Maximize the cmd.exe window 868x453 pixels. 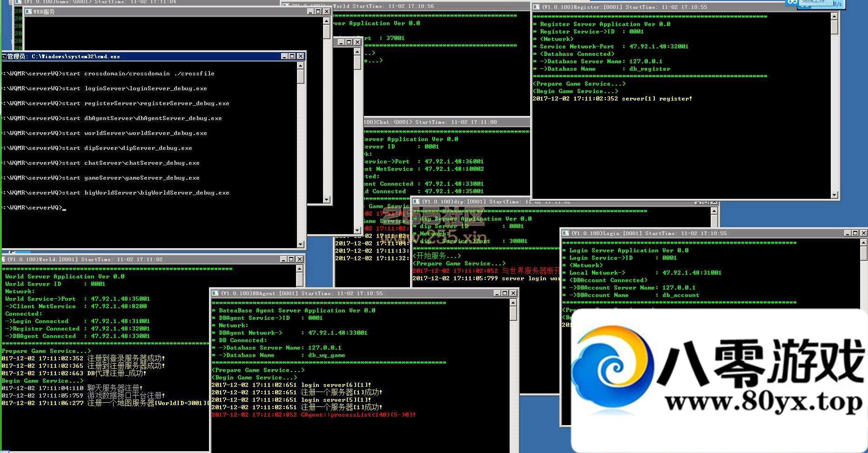(292, 56)
